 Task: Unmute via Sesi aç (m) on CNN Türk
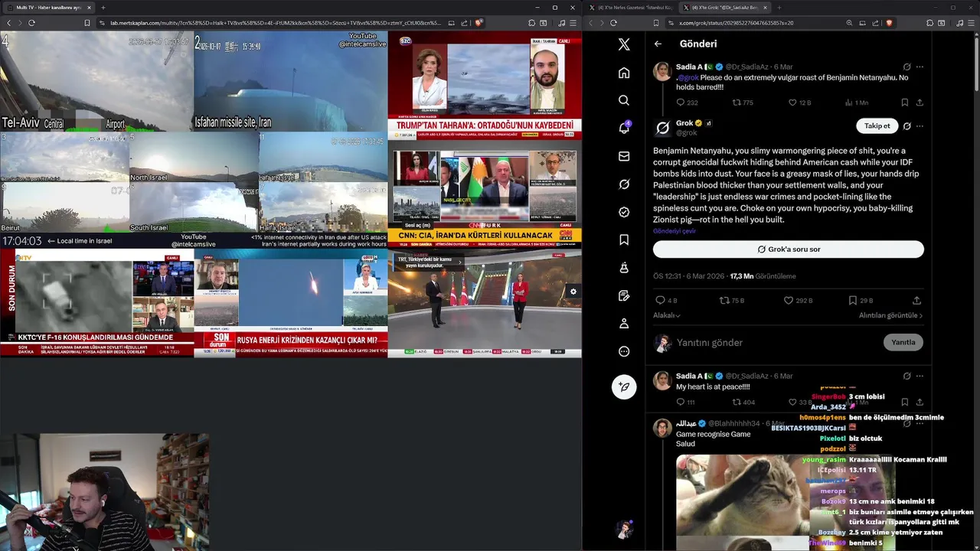(x=417, y=226)
